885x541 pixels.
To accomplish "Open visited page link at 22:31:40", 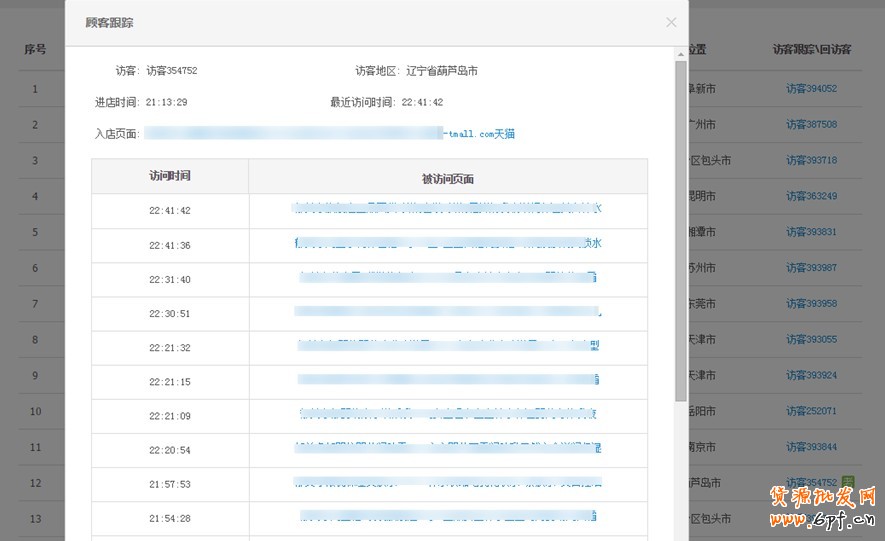I will (x=447, y=278).
